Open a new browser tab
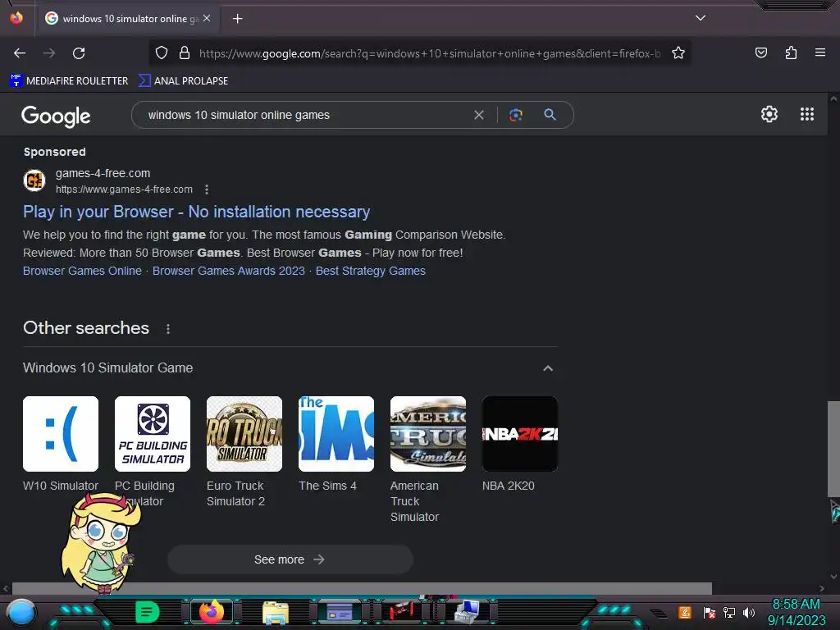 (237, 19)
